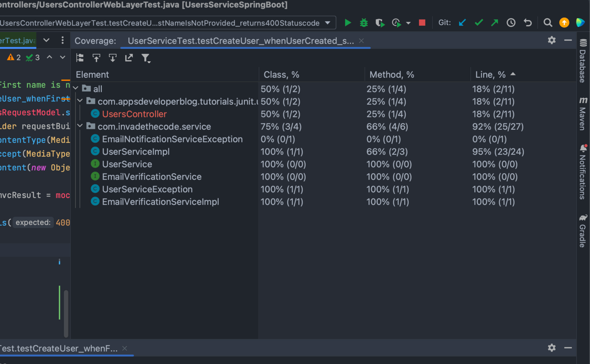Collapse the com.invadethecode.service package node
Screen dimensions: 590x364
point(80,127)
